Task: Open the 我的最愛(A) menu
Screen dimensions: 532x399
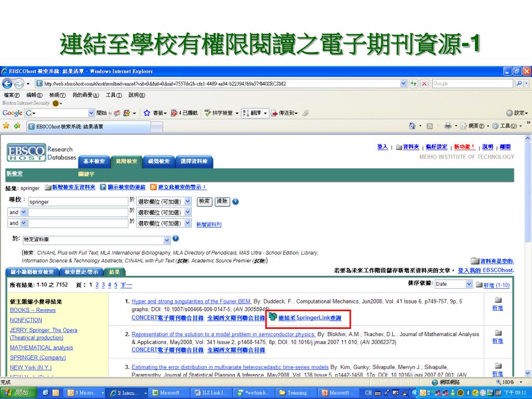Action: click(x=86, y=95)
